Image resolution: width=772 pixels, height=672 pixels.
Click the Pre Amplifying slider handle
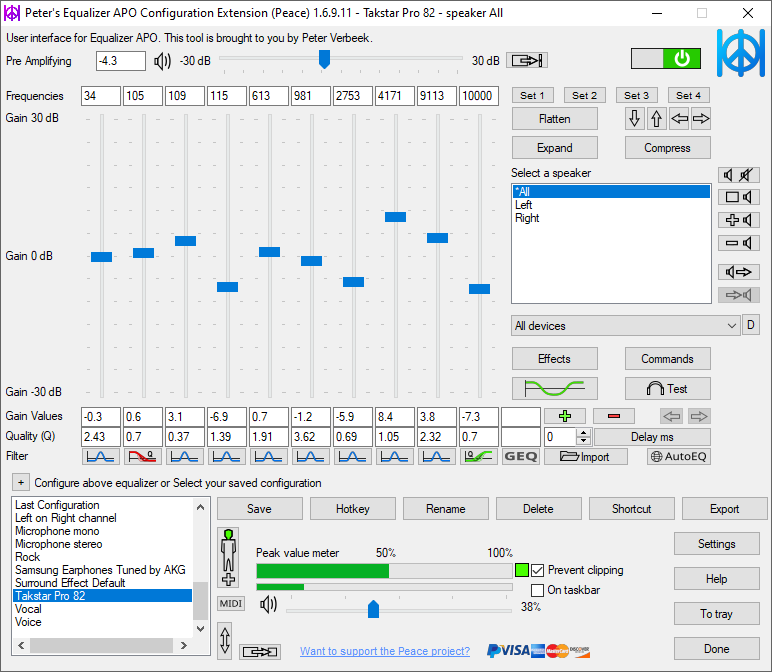[324, 59]
